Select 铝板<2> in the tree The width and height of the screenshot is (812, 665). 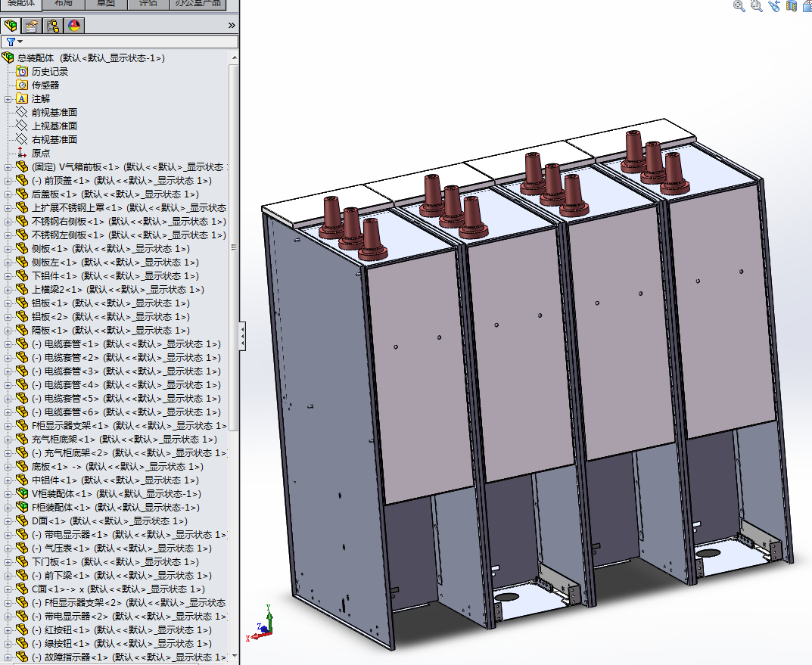point(110,317)
